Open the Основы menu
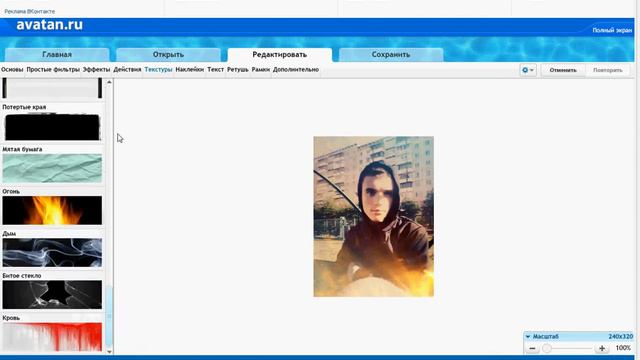This screenshot has height=360, width=640. [x=12, y=70]
